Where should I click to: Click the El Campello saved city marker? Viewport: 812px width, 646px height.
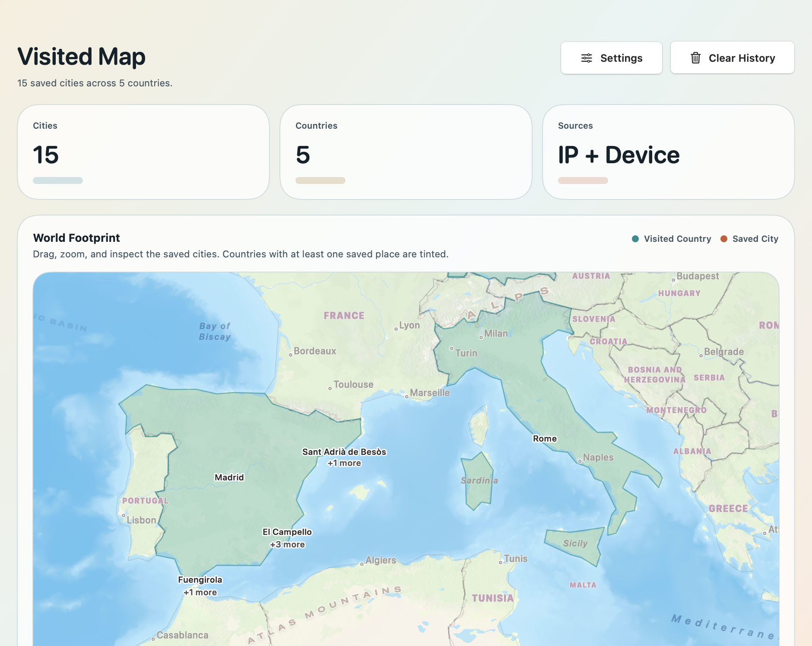(287, 532)
